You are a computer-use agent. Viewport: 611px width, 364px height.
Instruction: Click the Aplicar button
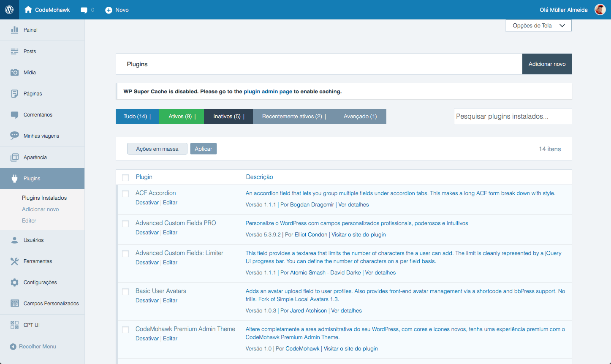tap(203, 149)
